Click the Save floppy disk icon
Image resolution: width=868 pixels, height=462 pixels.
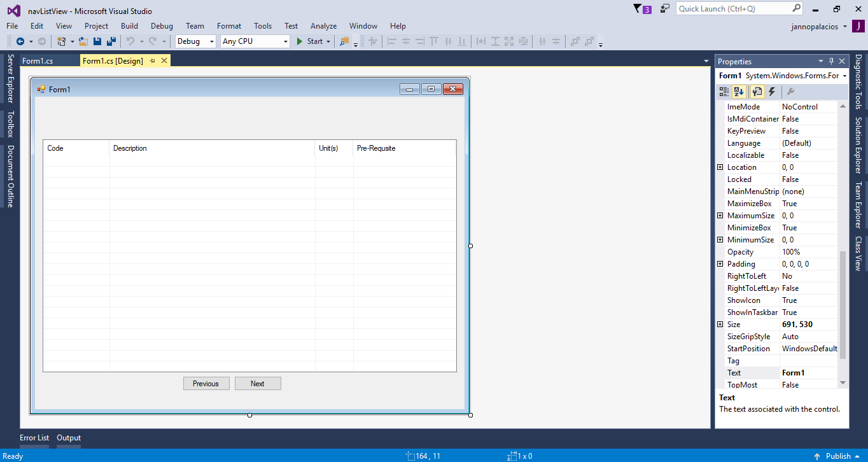pos(97,41)
